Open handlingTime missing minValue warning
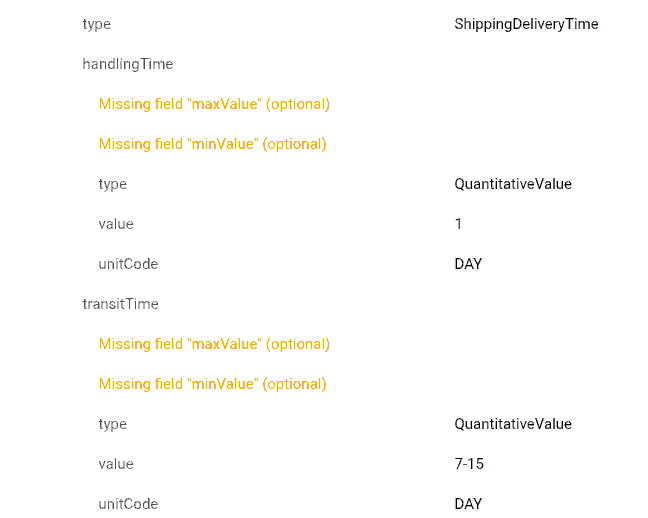The image size is (648, 518). 212,144
